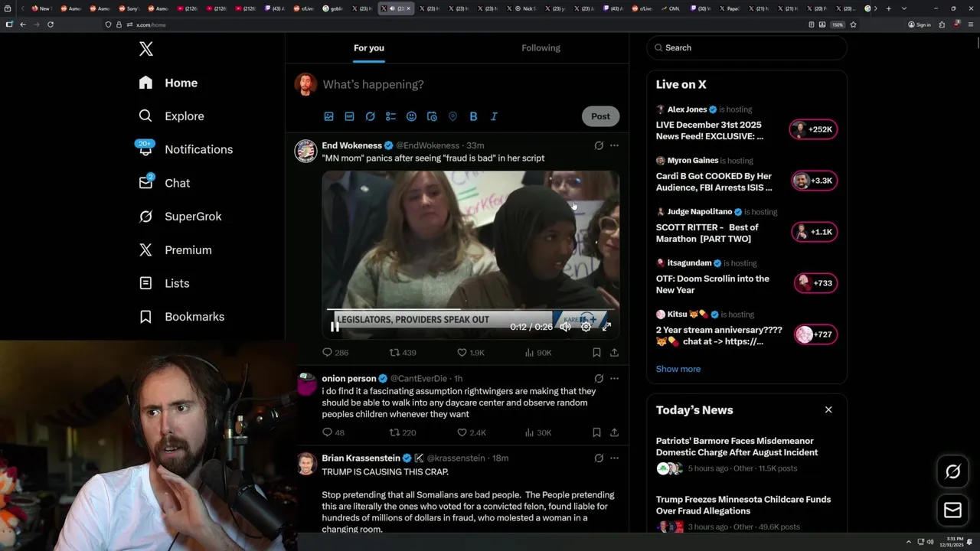This screenshot has width=980, height=551.
Task: Open Bookmarks in the sidebar
Action: (x=181, y=317)
